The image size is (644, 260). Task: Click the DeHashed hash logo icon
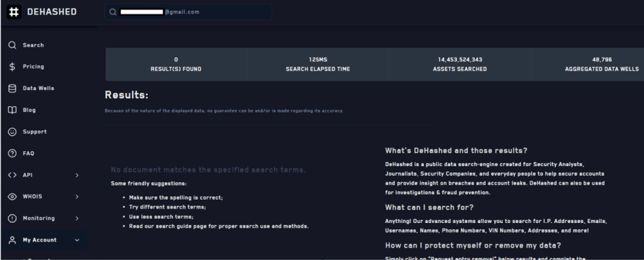[x=14, y=12]
